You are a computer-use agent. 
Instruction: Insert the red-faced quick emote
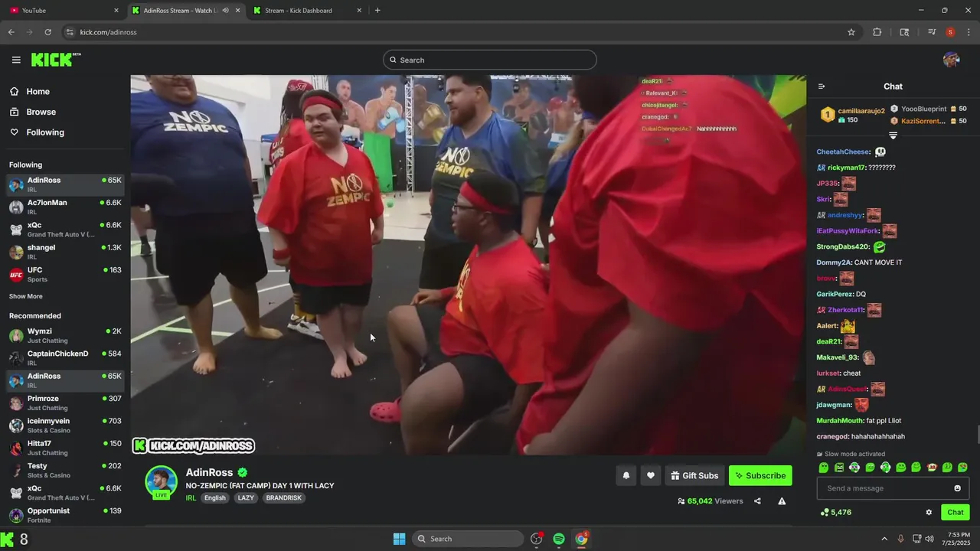point(932,468)
